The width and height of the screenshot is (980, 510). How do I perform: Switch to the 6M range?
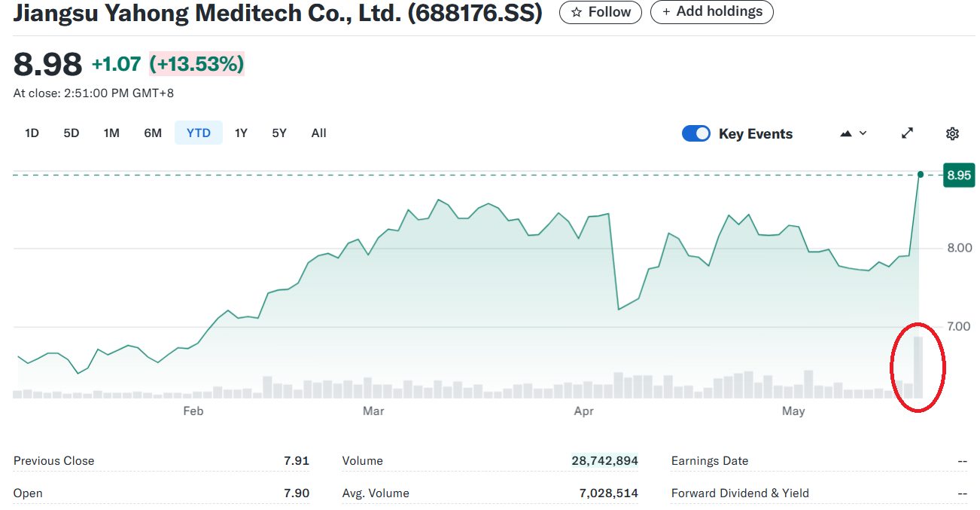(x=153, y=133)
